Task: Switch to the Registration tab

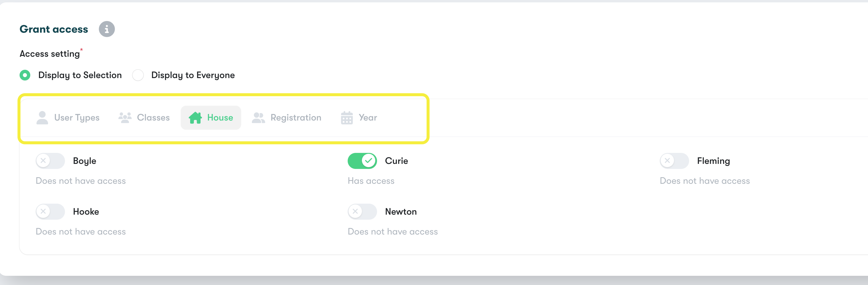Action: 286,118
